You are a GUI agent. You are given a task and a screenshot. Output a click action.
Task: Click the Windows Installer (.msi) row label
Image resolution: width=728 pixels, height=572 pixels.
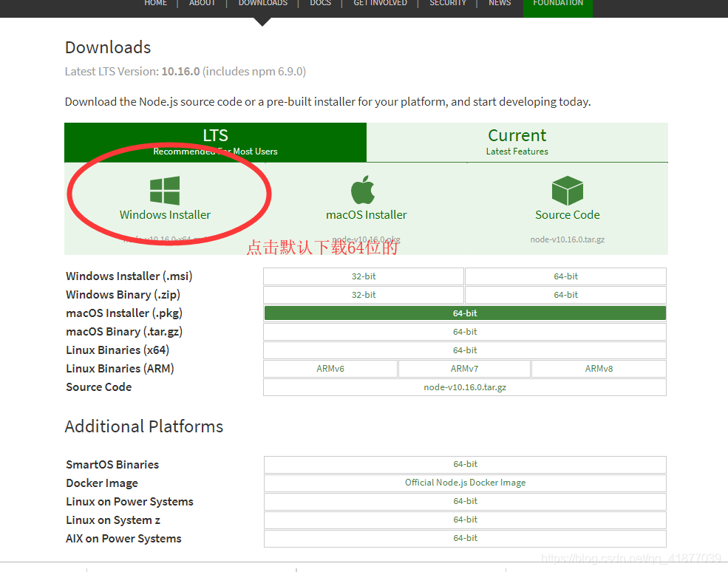coord(129,276)
